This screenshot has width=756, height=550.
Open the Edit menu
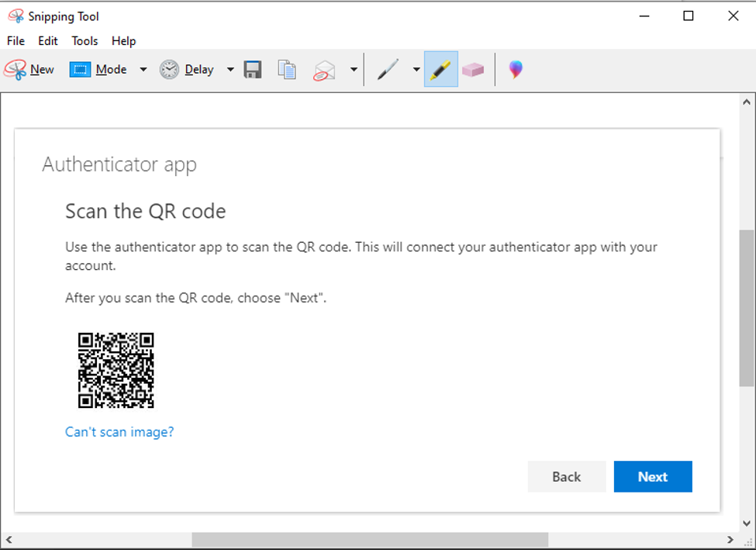(x=48, y=41)
